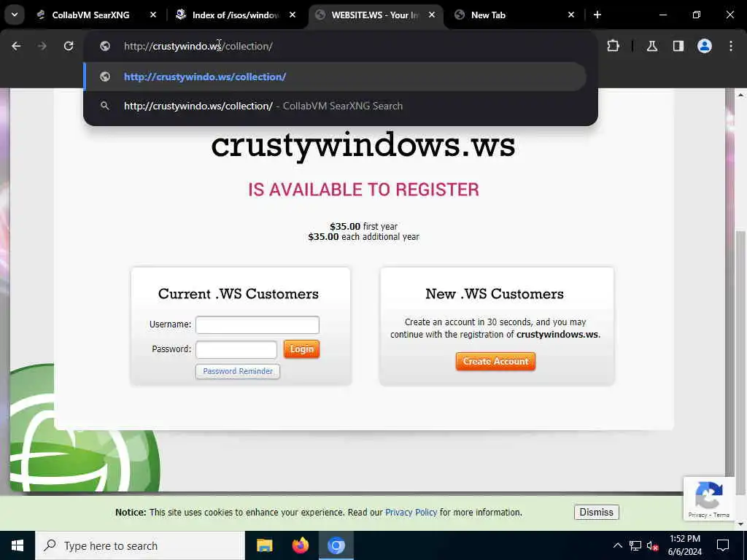
Task: Open Firefox from the taskbar
Action: 300,545
